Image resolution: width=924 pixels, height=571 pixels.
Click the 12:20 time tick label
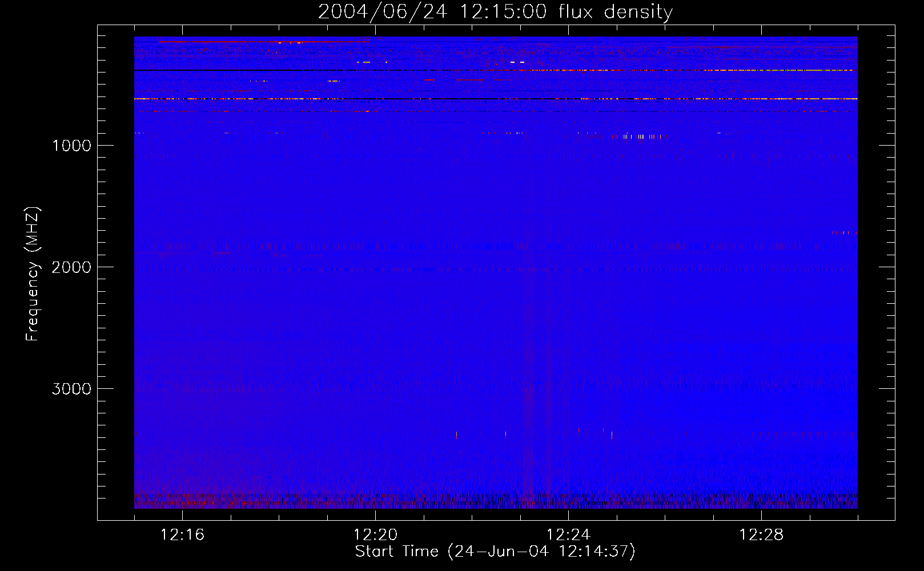(376, 535)
